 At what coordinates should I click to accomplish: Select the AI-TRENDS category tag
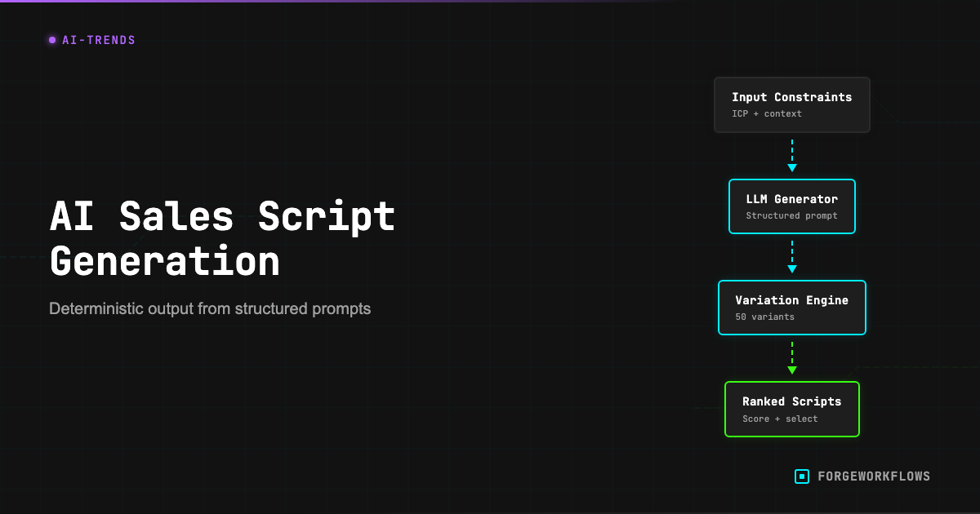click(x=99, y=40)
